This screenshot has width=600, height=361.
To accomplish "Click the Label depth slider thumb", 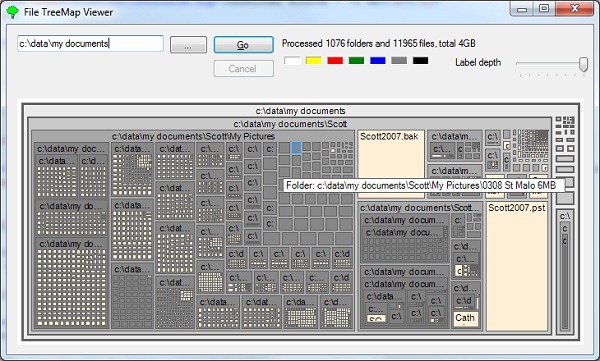I will 583,64.
